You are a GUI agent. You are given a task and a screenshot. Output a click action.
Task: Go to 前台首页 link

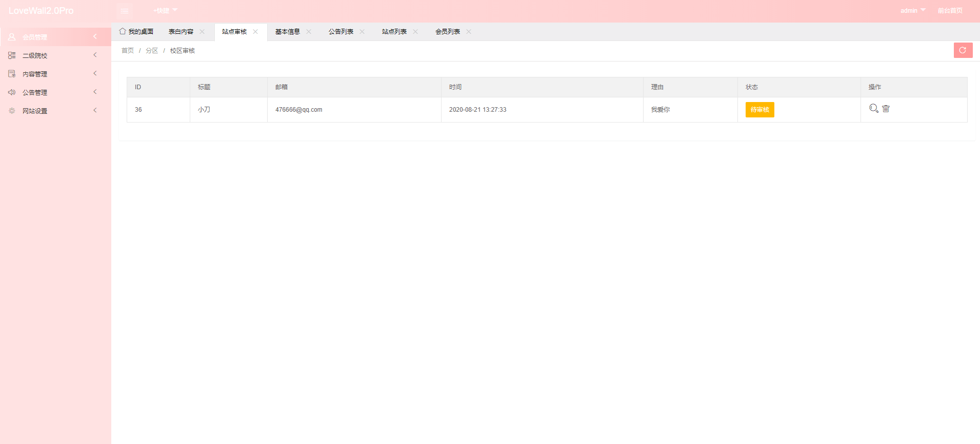point(950,11)
